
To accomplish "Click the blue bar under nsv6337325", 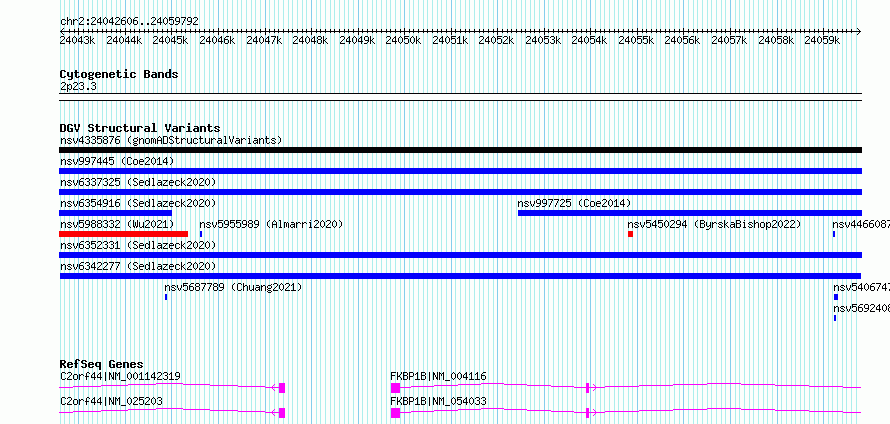I will pos(460,192).
